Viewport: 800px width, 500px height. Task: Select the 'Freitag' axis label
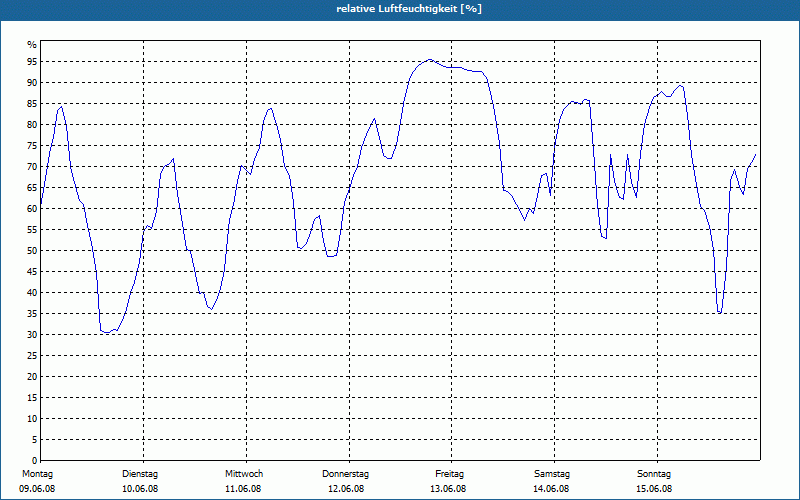(x=449, y=474)
